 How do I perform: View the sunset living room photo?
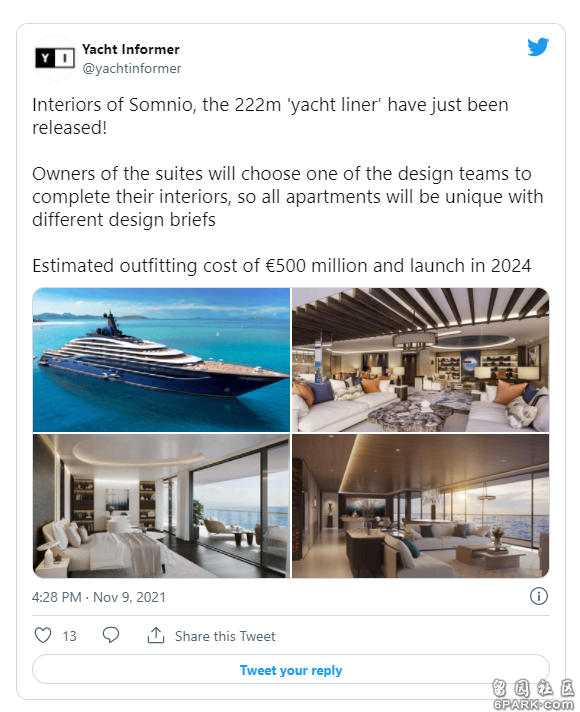point(421,506)
